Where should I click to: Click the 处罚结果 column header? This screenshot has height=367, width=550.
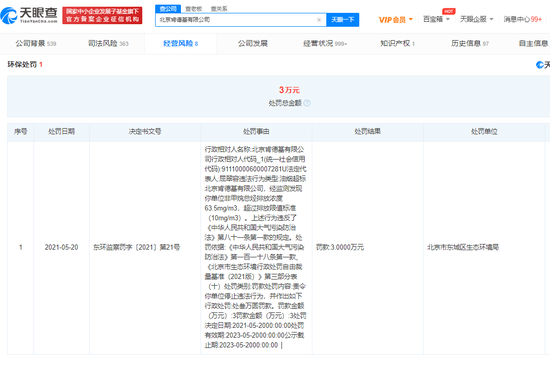pyautogui.click(x=368, y=132)
